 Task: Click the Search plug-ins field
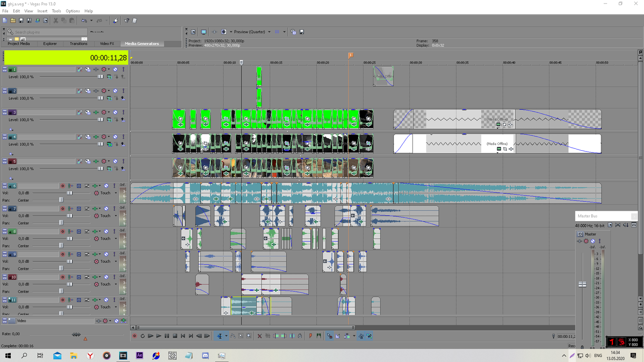(47, 32)
